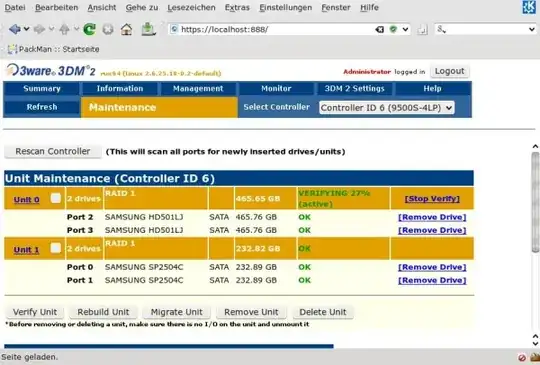
Task: Click the Verify Unit button
Action: pos(35,312)
